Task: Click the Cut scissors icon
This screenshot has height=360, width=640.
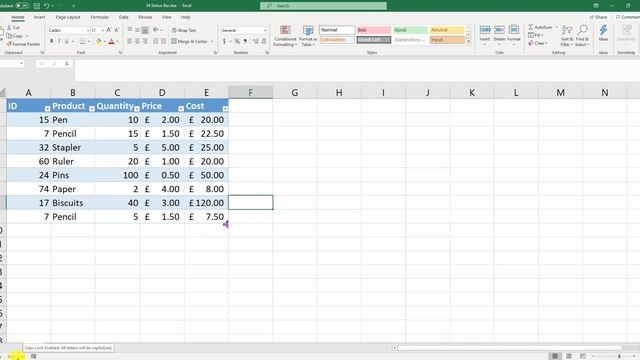Action: click(9, 27)
